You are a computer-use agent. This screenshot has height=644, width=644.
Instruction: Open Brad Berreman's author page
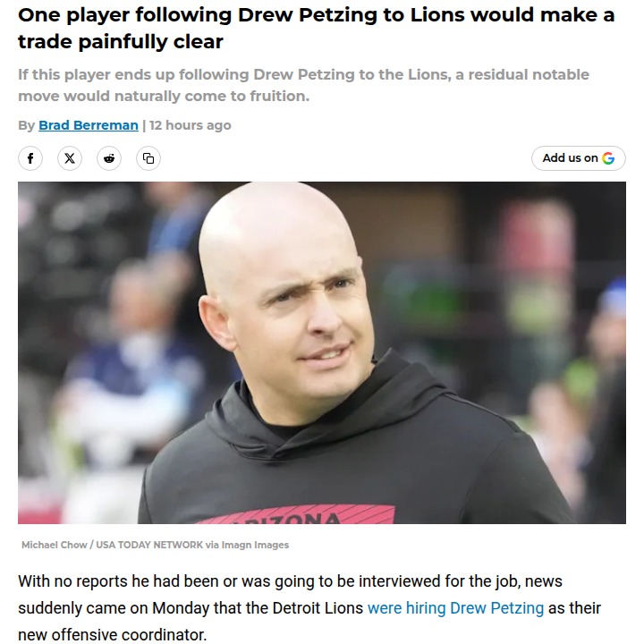click(x=89, y=125)
